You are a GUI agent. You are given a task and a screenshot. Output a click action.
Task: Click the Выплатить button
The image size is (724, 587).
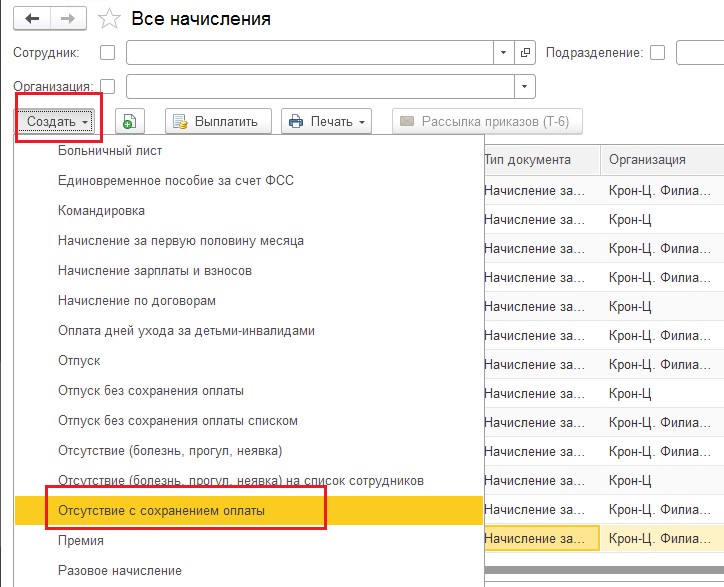(218, 121)
